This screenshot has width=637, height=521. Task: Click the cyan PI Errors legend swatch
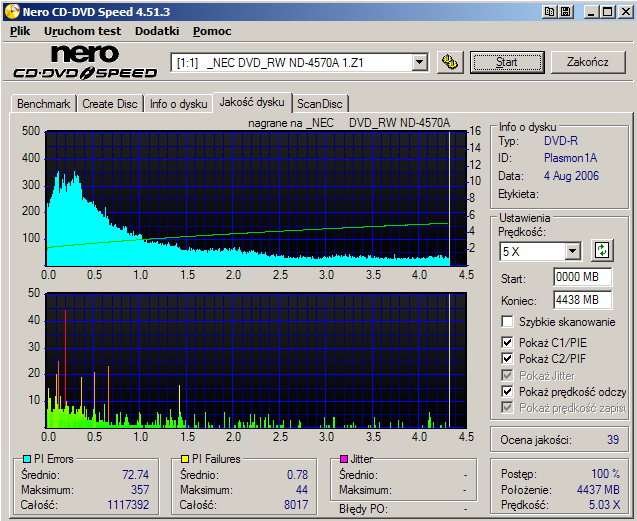point(27,459)
